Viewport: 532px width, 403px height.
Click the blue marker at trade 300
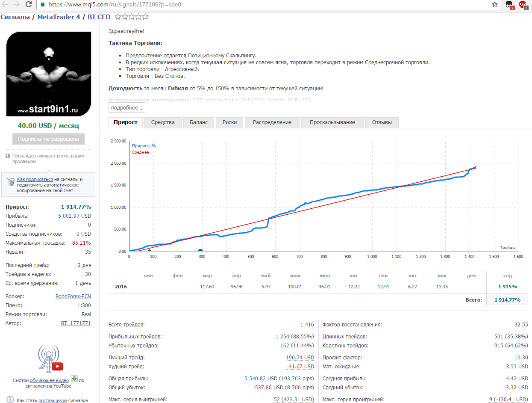coord(201,250)
